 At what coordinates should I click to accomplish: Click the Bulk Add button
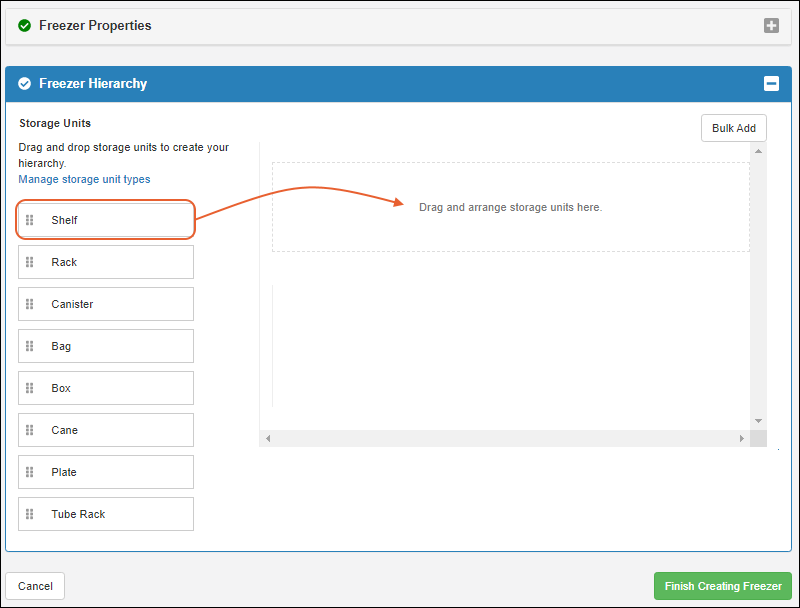pyautogui.click(x=733, y=128)
